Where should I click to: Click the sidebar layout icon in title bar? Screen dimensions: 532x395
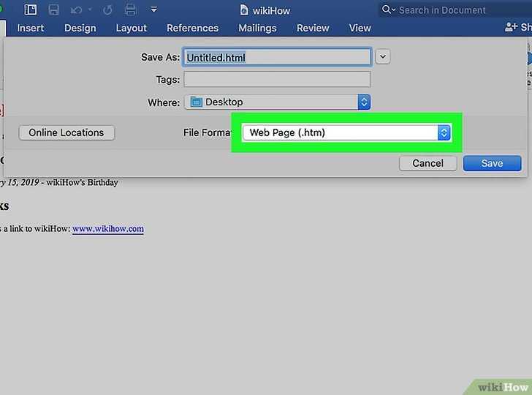click(x=31, y=10)
